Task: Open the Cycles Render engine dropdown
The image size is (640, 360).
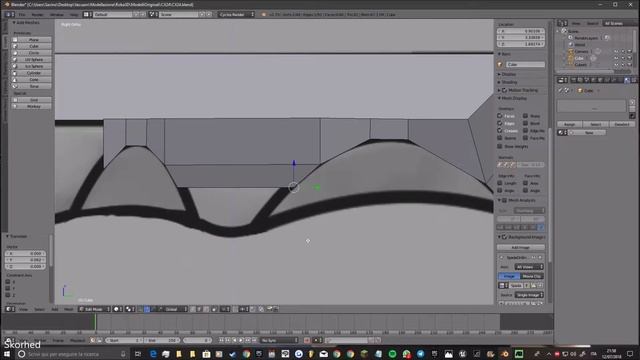Action: click(236, 14)
